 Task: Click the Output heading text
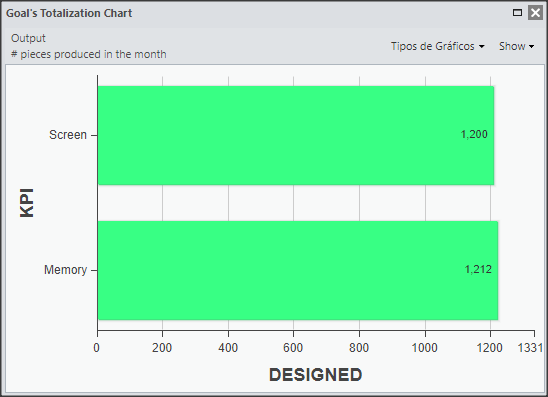pos(28,38)
